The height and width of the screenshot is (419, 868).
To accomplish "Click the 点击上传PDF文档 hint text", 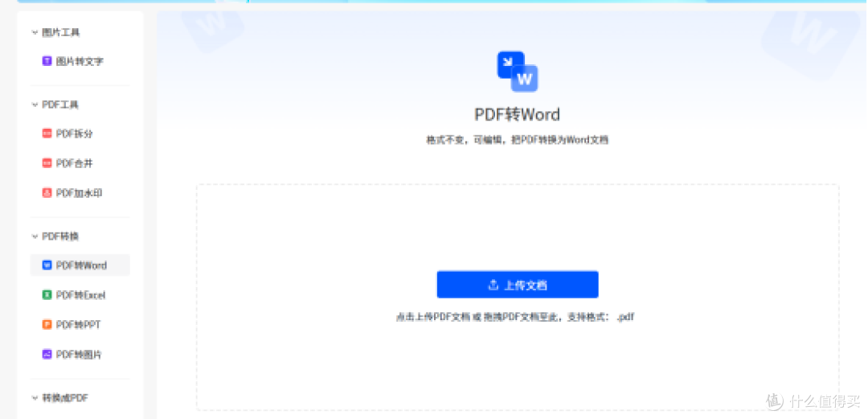I will click(515, 318).
